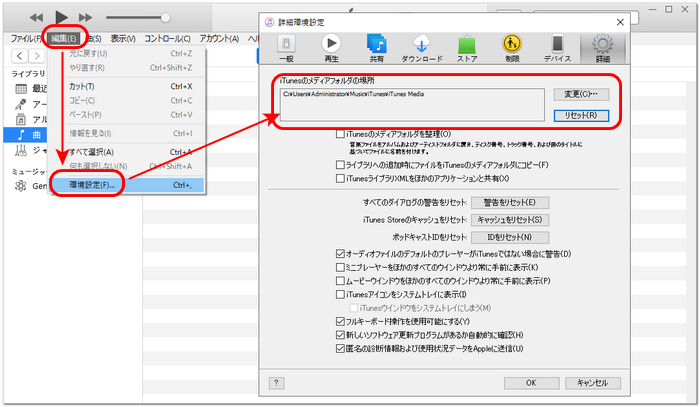700x407 pixels.
Task: Check show iTunes icon in system tray
Action: click(340, 295)
